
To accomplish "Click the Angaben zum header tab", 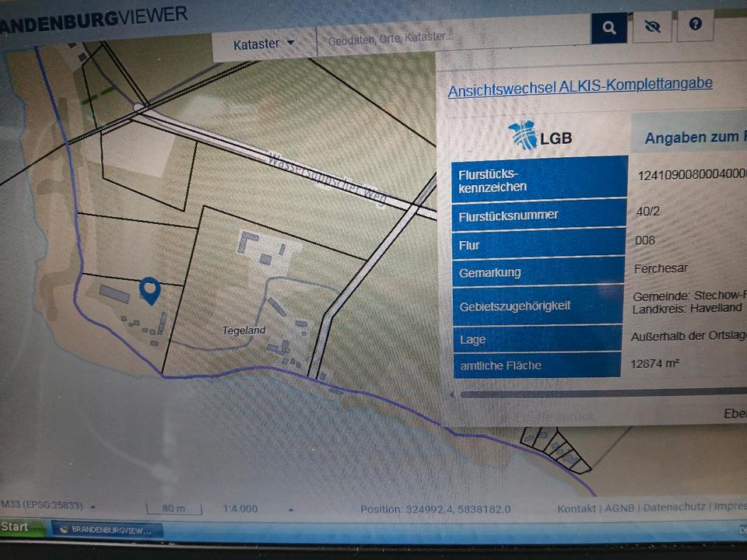I will click(x=691, y=138).
